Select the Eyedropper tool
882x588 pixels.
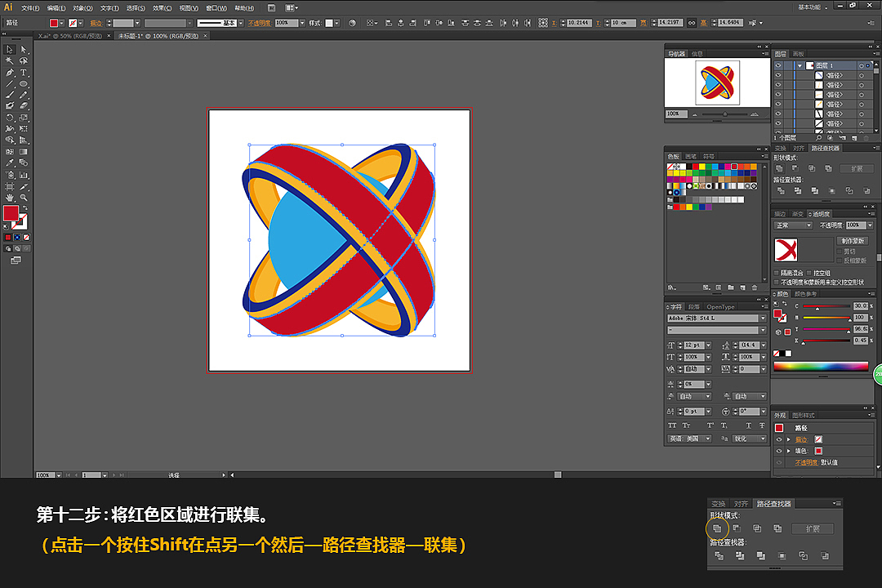point(10,162)
